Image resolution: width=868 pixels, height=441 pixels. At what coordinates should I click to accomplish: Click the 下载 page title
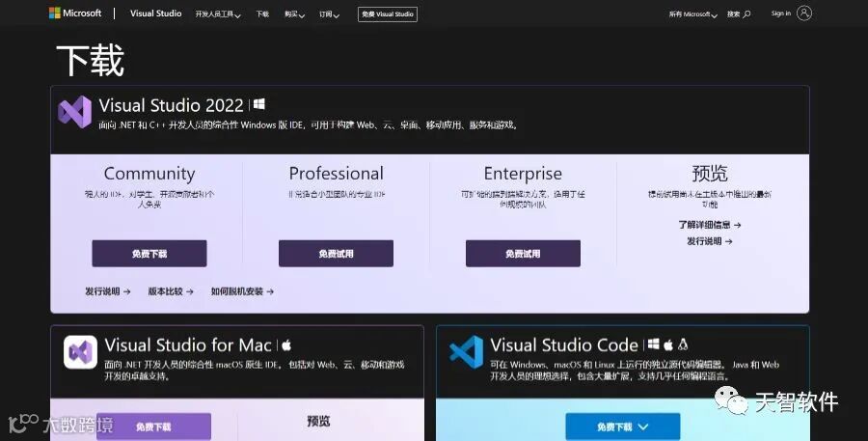pyautogui.click(x=91, y=61)
